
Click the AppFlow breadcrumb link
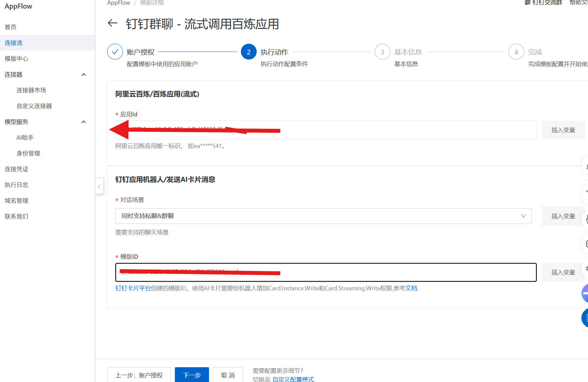click(119, 3)
